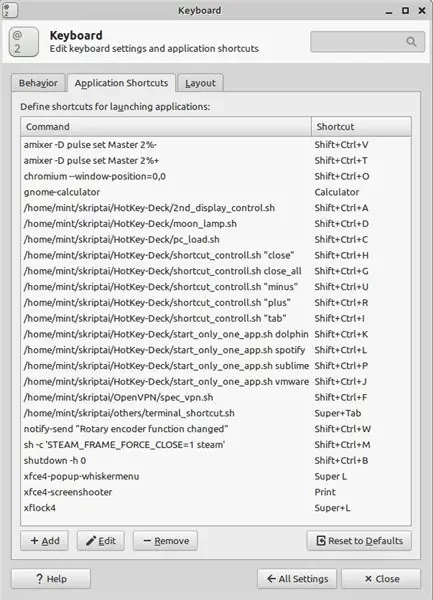Click the keyboard settings icon beside the title

(x=24, y=42)
